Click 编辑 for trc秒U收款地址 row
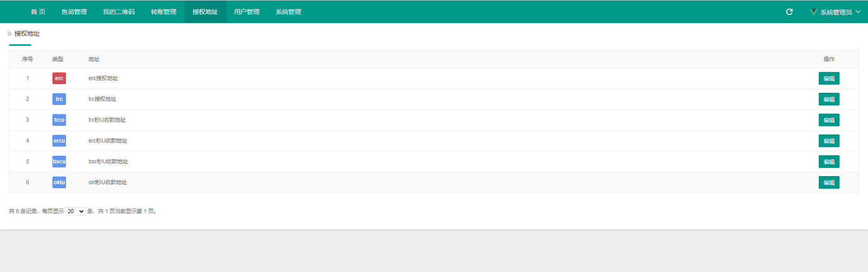This screenshot has width=868, height=272. [x=829, y=120]
